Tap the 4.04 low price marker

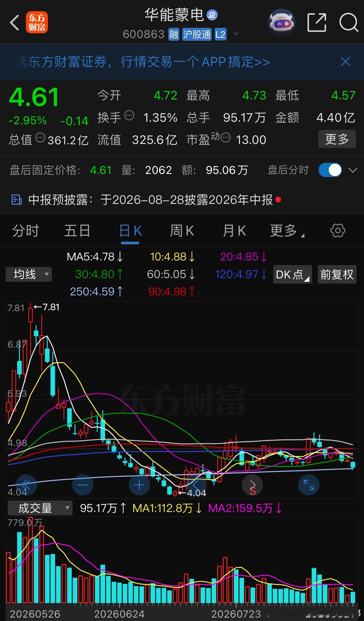(193, 493)
